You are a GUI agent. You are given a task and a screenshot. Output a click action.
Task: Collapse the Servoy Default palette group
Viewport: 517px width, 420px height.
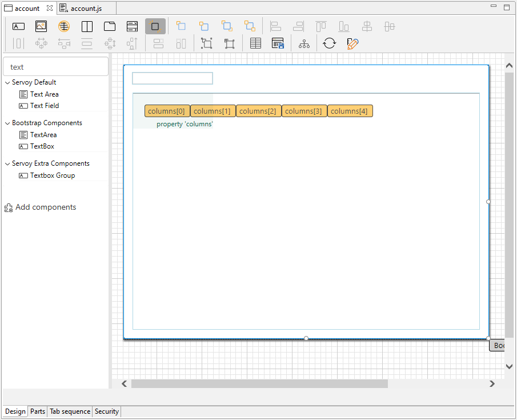7,82
